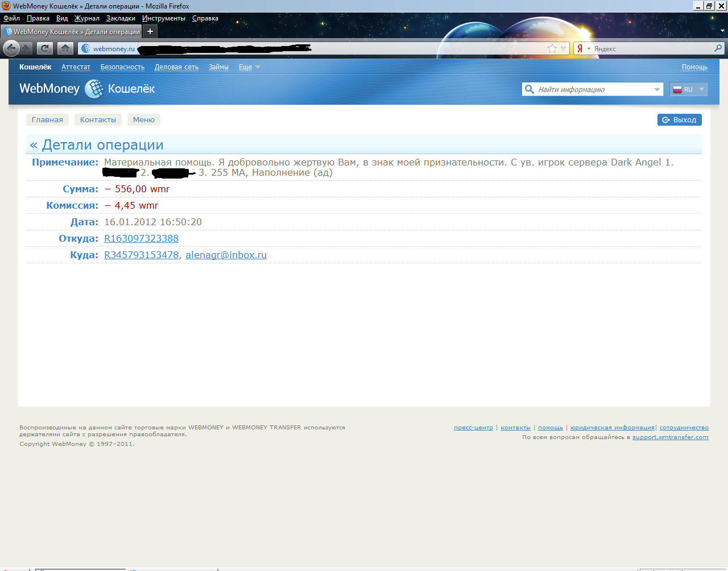Reload the page with the refresh icon

point(45,48)
